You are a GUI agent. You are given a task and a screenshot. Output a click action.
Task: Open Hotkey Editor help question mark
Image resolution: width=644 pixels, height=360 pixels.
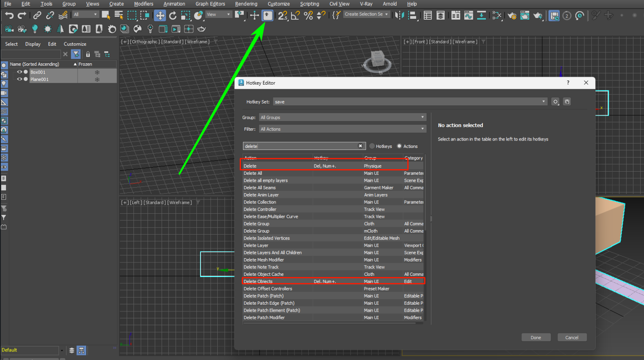(568, 83)
